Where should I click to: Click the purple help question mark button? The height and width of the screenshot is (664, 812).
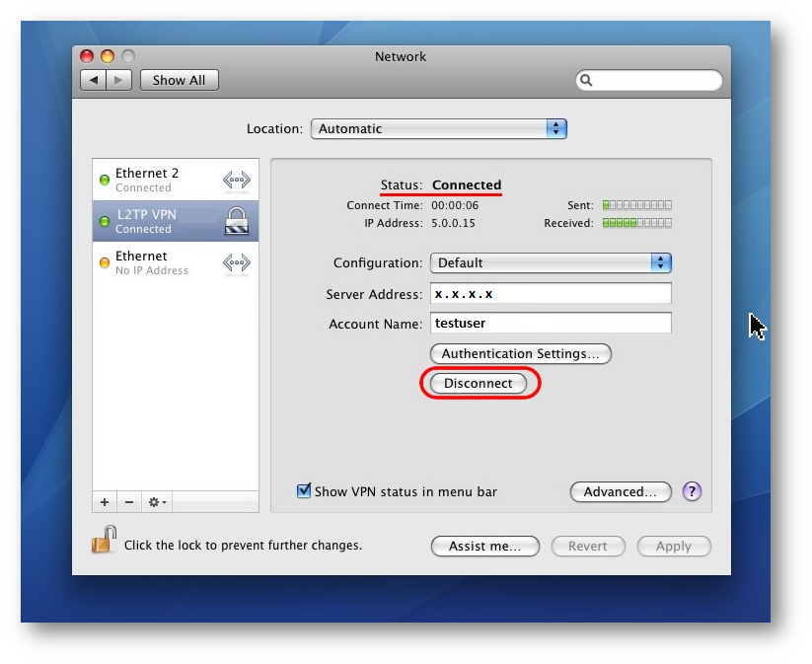click(692, 491)
